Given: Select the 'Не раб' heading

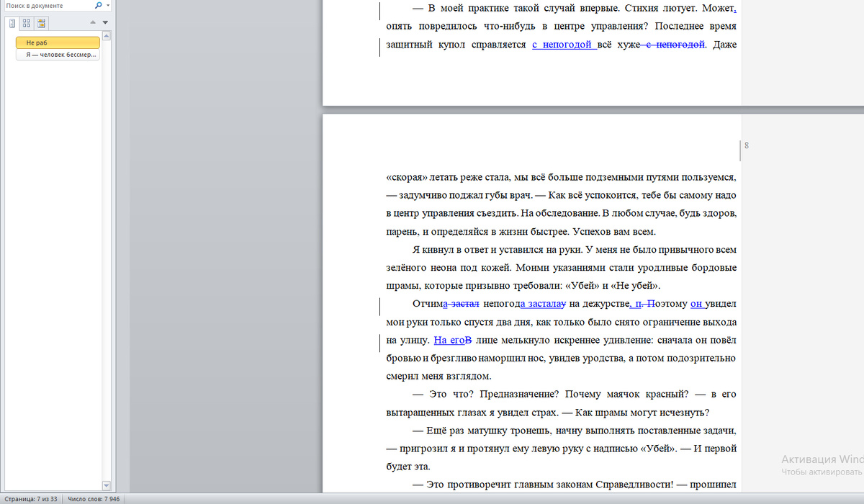Looking at the screenshot, I should (x=58, y=42).
